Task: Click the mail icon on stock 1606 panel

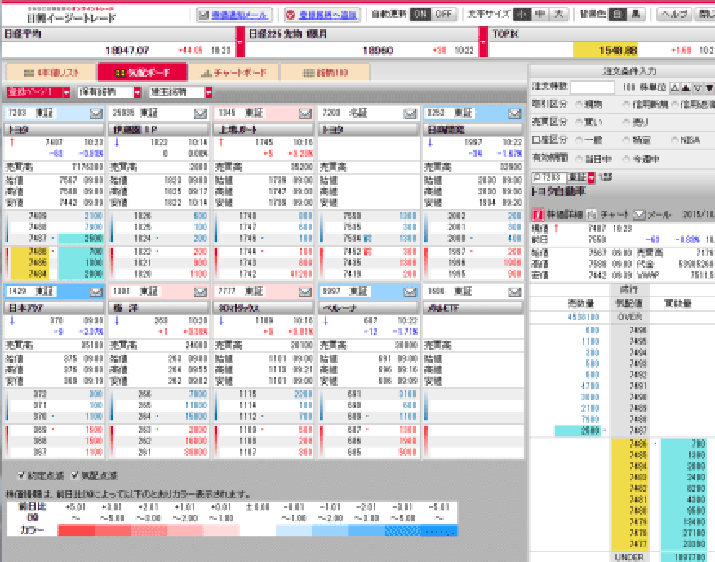Action: (514, 291)
